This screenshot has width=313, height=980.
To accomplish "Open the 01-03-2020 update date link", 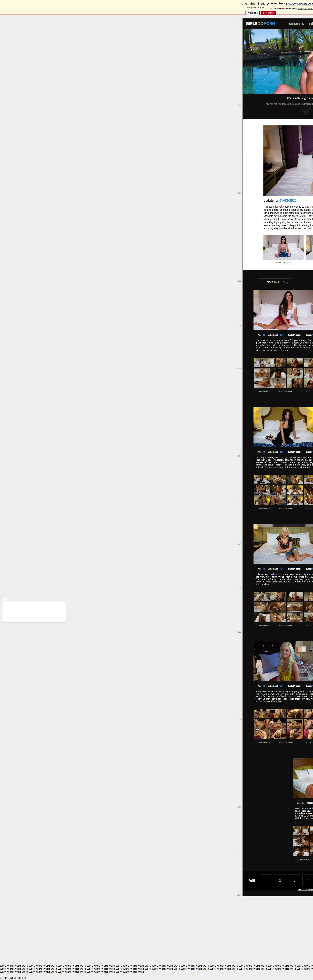I will click(x=288, y=200).
